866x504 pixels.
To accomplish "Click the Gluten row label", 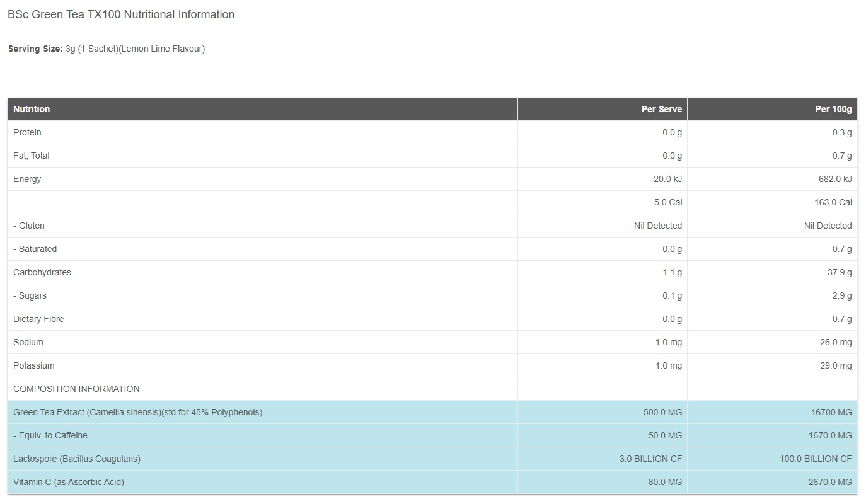I will (29, 226).
